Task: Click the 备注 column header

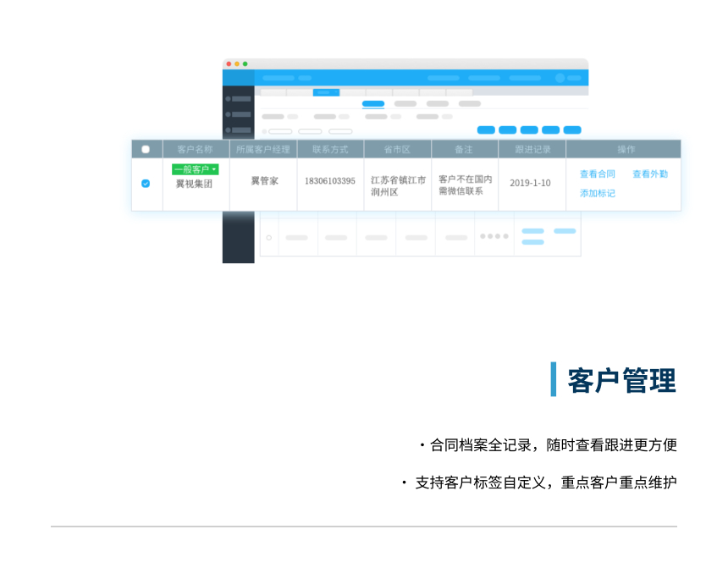Action: pos(464,149)
